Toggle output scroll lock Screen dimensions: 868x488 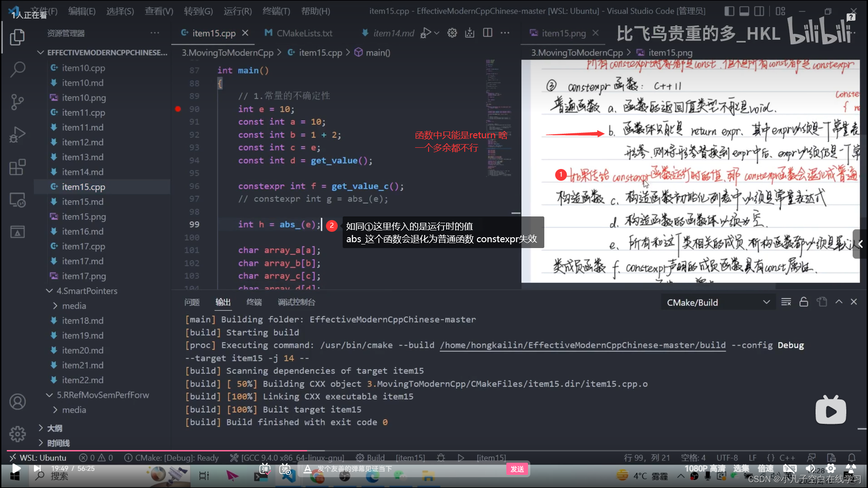(803, 302)
